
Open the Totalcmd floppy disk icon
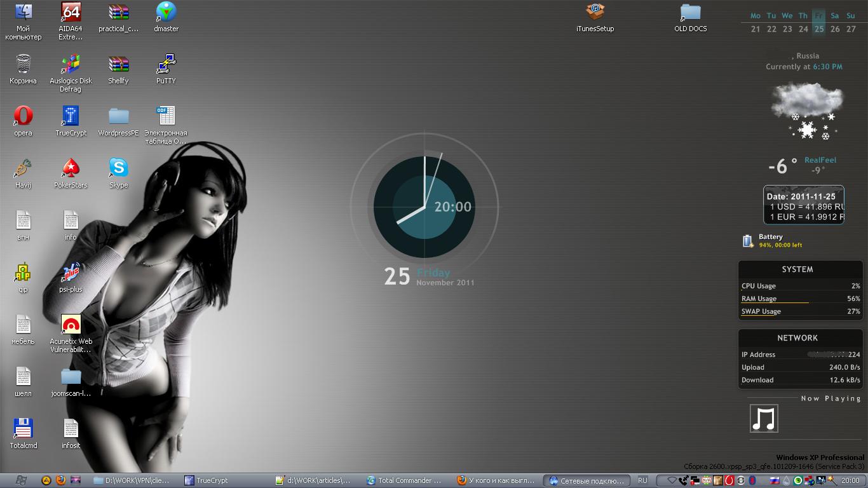tap(23, 430)
